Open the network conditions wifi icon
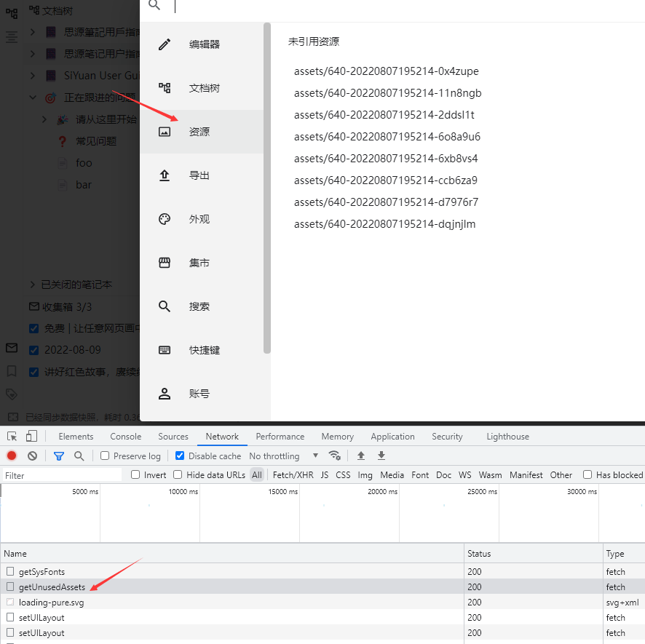Viewport: 645px width, 644px height. pos(334,456)
